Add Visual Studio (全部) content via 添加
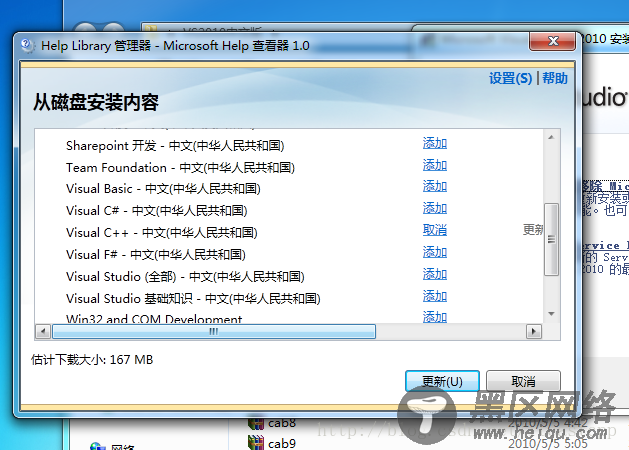 435,274
